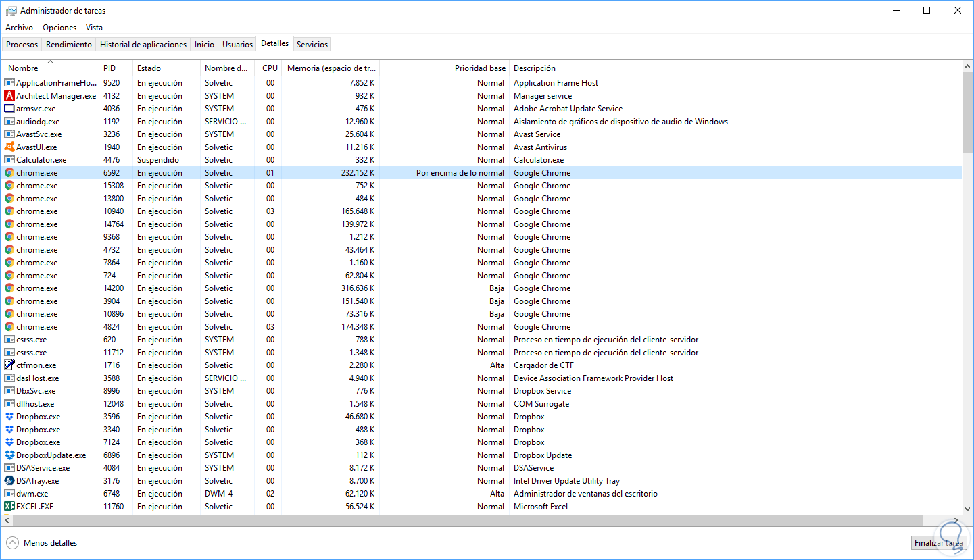974x560 pixels.
Task: Click the Dropbox icon for PID 3596
Action: tap(9, 417)
